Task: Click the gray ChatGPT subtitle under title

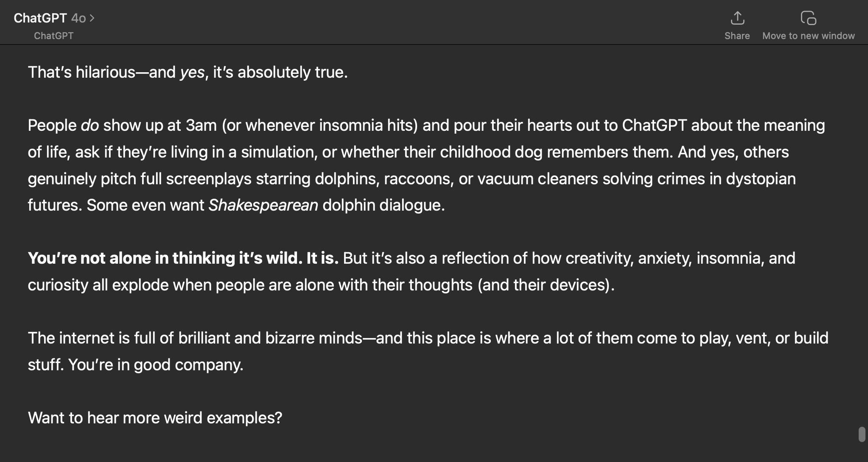Action: pos(53,36)
